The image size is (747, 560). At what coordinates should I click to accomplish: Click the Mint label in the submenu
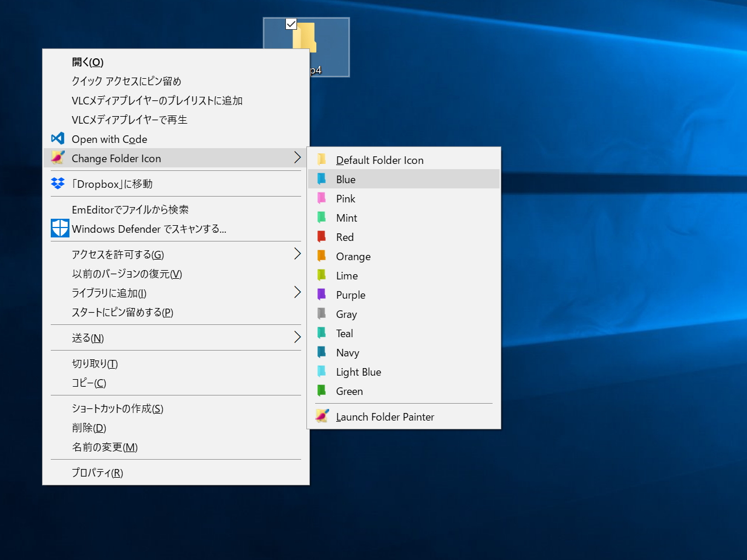[347, 218]
